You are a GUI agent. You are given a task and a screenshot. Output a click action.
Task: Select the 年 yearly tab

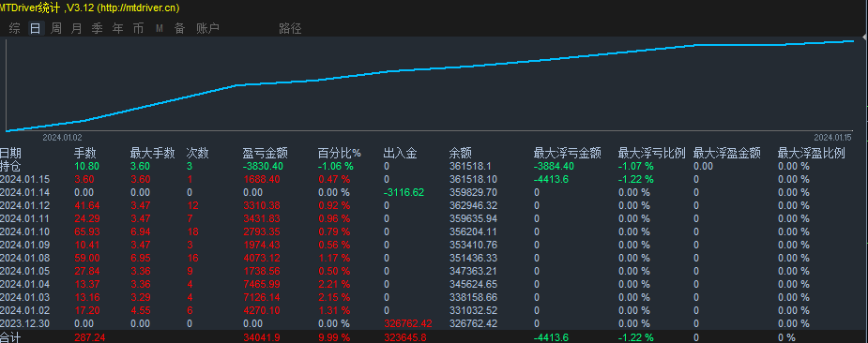(117, 29)
